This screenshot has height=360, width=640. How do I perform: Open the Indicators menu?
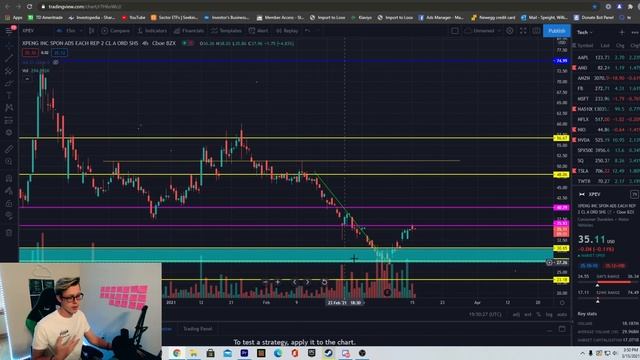coord(152,31)
